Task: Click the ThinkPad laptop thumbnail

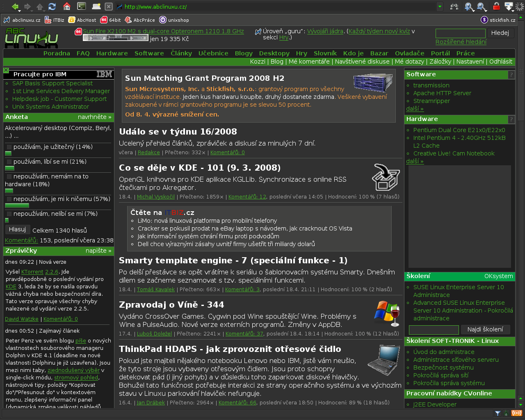Action: tap(383, 360)
